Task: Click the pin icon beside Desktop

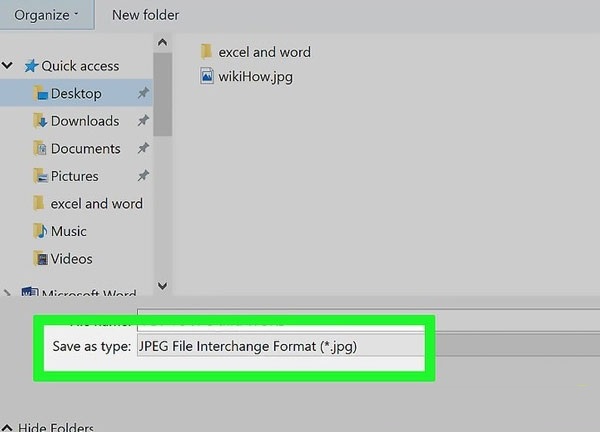Action: (143, 93)
